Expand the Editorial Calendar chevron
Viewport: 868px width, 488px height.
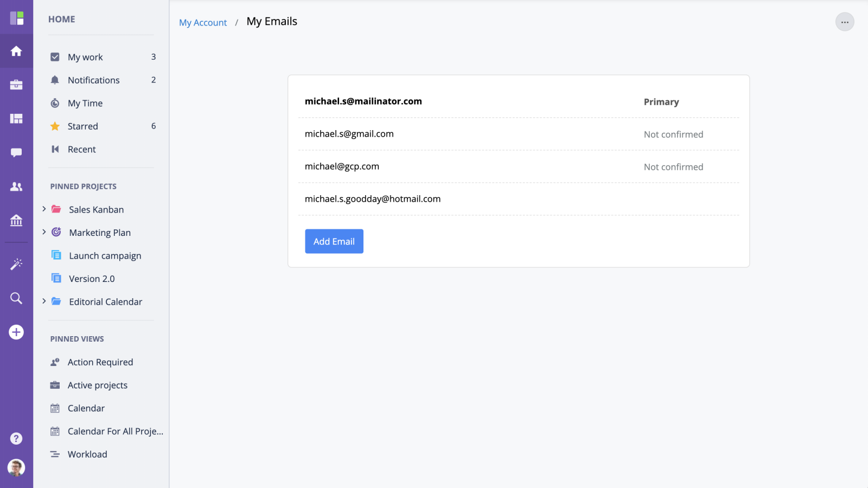tap(44, 301)
